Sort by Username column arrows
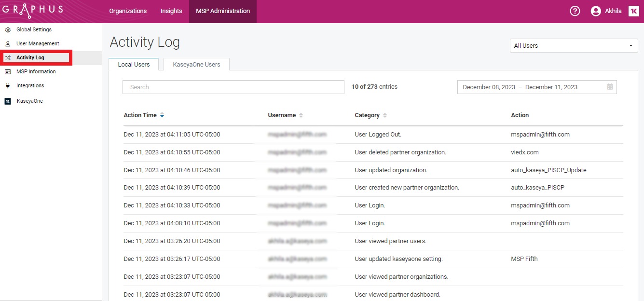The width and height of the screenshot is (644, 301). pyautogui.click(x=301, y=115)
